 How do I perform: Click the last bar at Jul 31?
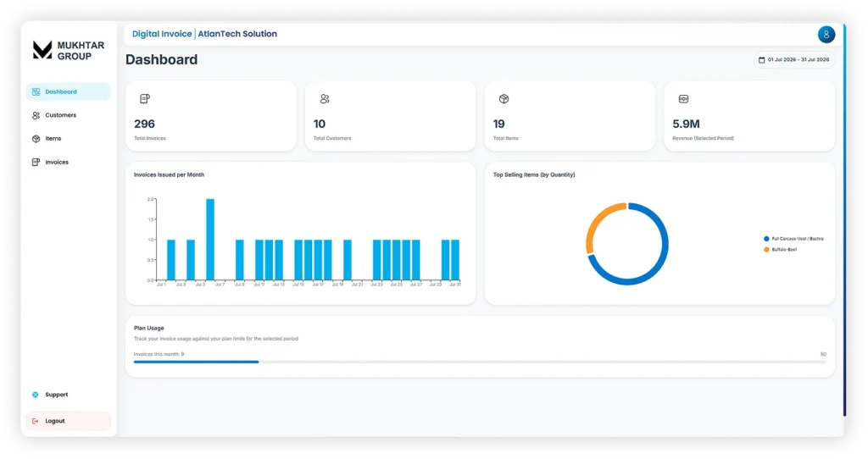(455, 260)
